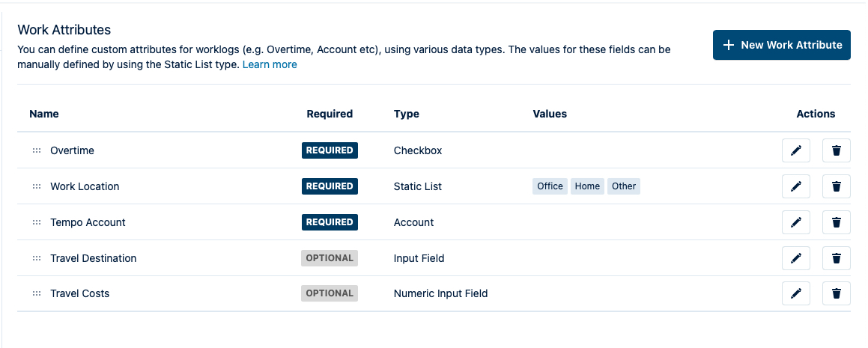Image resolution: width=868 pixels, height=348 pixels.
Task: Edit the Overtime work attribute
Action: [x=795, y=150]
